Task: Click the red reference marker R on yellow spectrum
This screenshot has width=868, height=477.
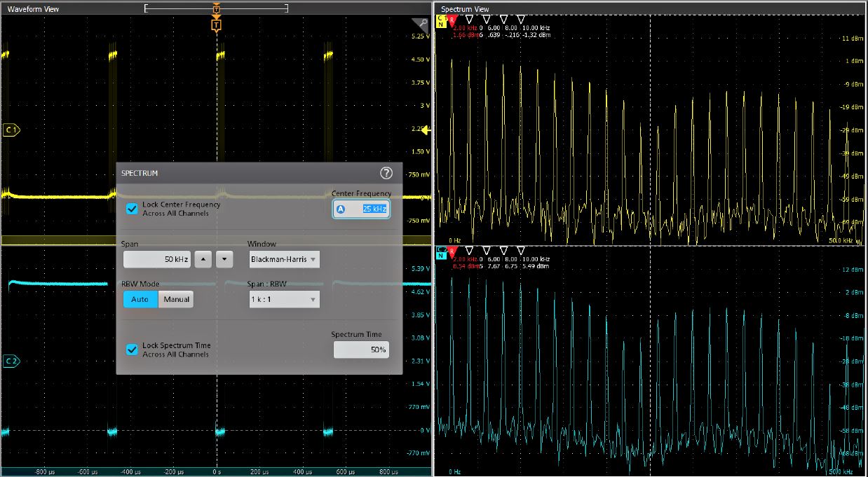Action: tap(452, 19)
